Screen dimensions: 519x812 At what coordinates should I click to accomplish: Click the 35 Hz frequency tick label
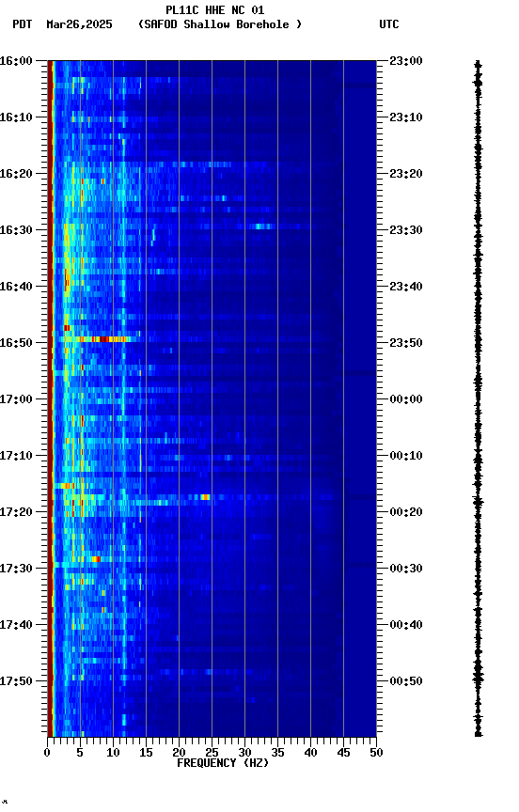(277, 753)
